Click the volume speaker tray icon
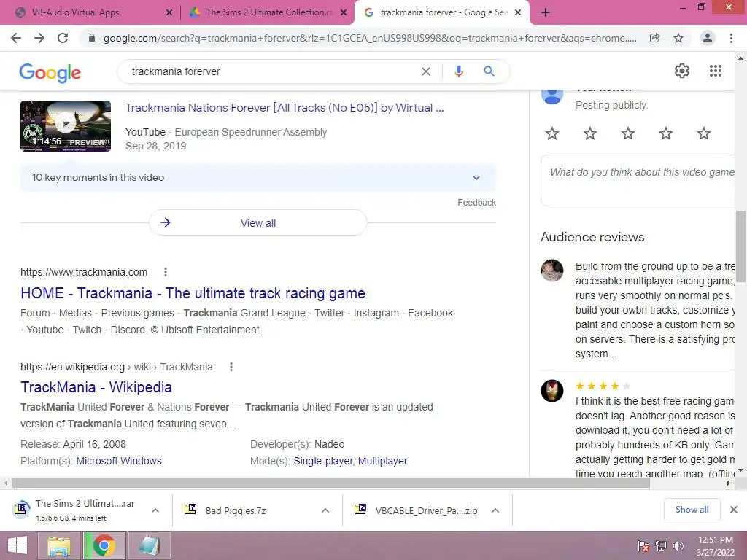This screenshot has width=747, height=560. pos(678,546)
